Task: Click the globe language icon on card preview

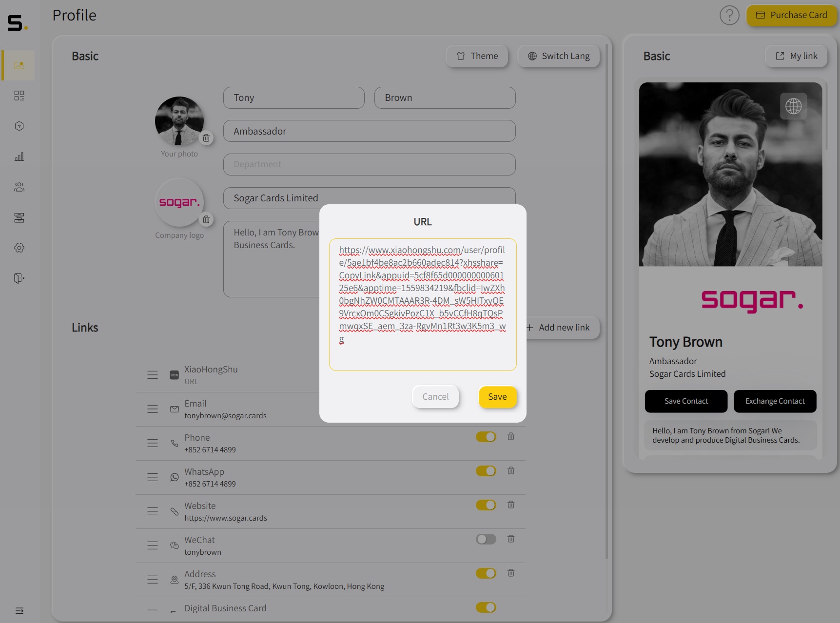Action: [793, 106]
